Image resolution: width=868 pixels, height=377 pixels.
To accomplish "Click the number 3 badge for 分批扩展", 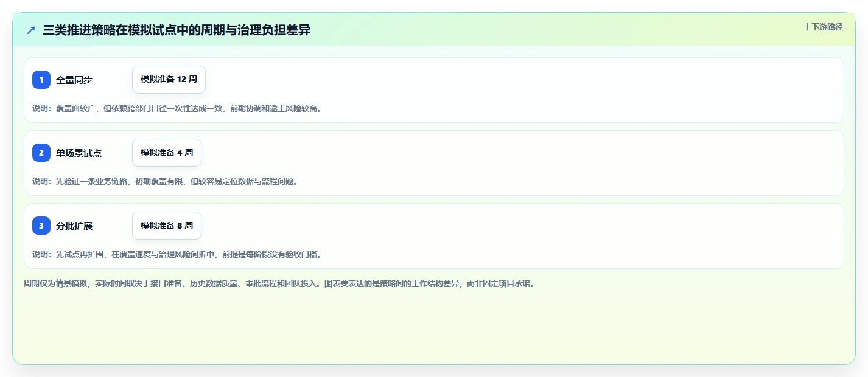I will click(x=41, y=226).
